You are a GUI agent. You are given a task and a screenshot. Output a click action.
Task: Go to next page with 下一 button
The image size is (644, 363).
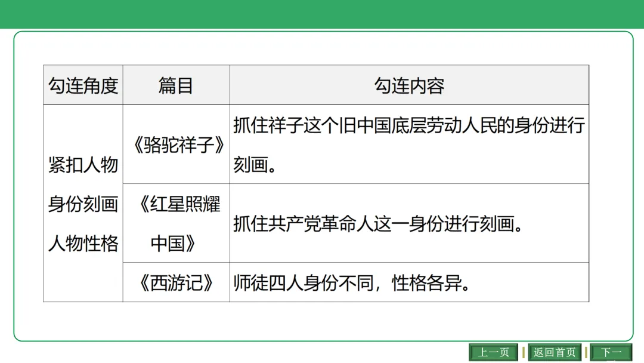pyautogui.click(x=611, y=352)
